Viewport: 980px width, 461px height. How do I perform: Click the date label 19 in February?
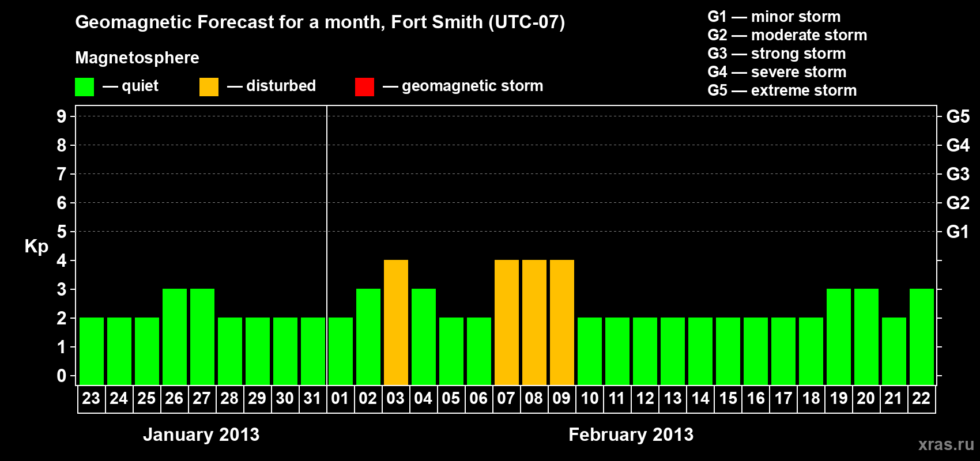pos(838,398)
